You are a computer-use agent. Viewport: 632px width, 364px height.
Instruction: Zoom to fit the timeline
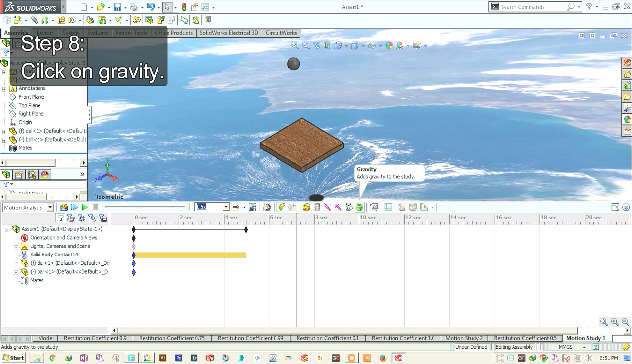[x=604, y=322]
